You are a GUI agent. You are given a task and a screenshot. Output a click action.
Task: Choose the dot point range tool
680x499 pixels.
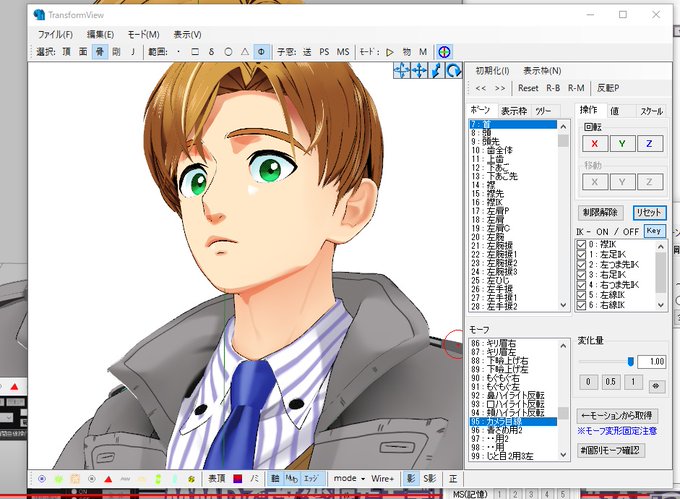point(179,52)
